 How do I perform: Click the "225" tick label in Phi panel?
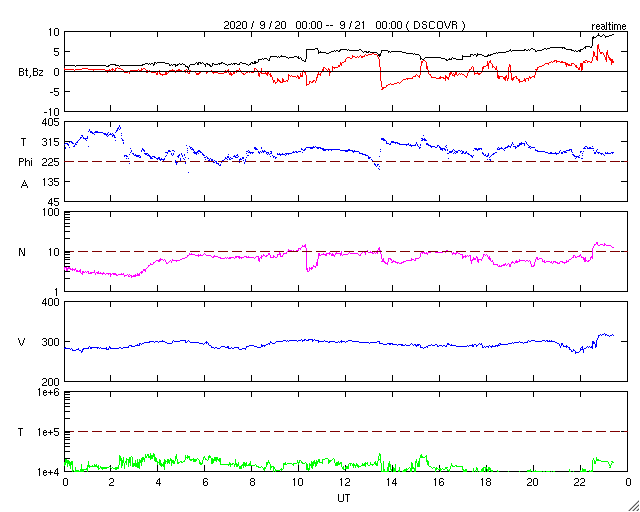click(51, 163)
